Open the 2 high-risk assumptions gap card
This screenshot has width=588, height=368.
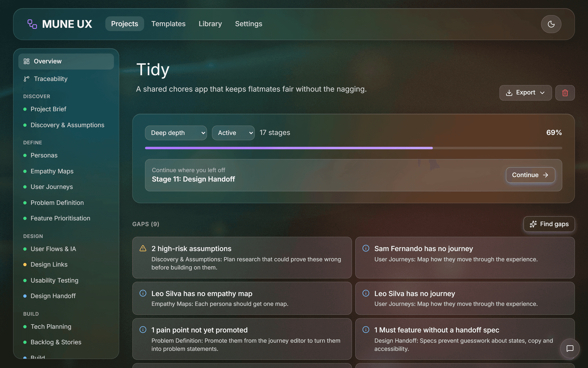coord(242,258)
